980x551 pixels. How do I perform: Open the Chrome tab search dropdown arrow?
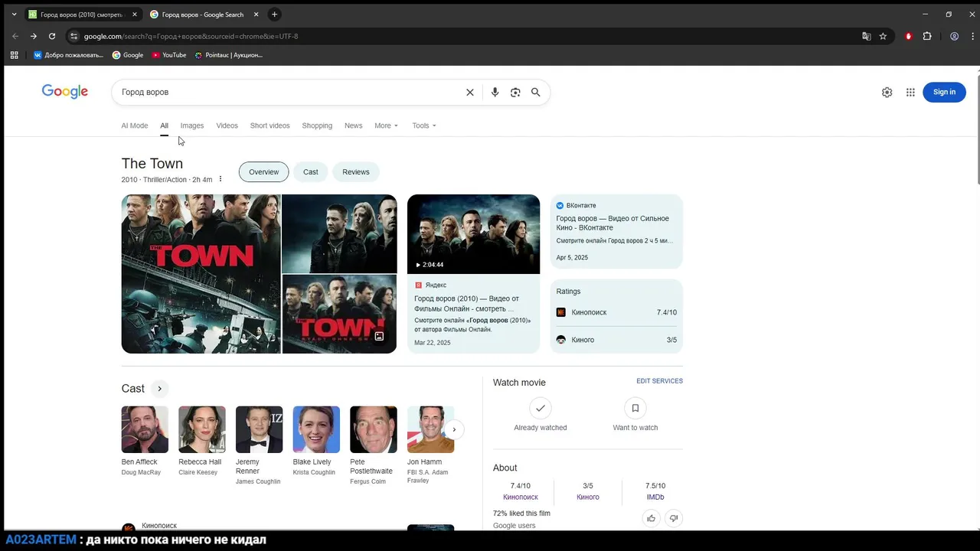click(x=14, y=15)
